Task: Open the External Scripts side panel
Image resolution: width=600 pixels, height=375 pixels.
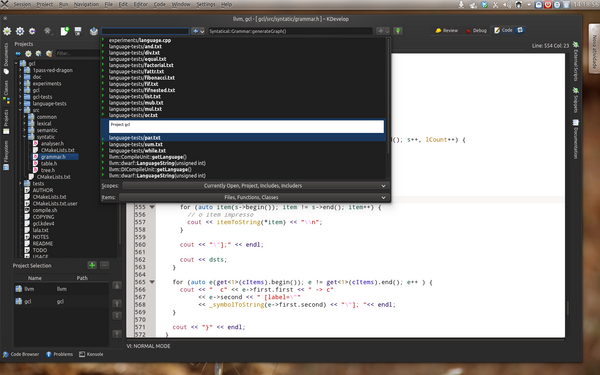Action: 576,61
